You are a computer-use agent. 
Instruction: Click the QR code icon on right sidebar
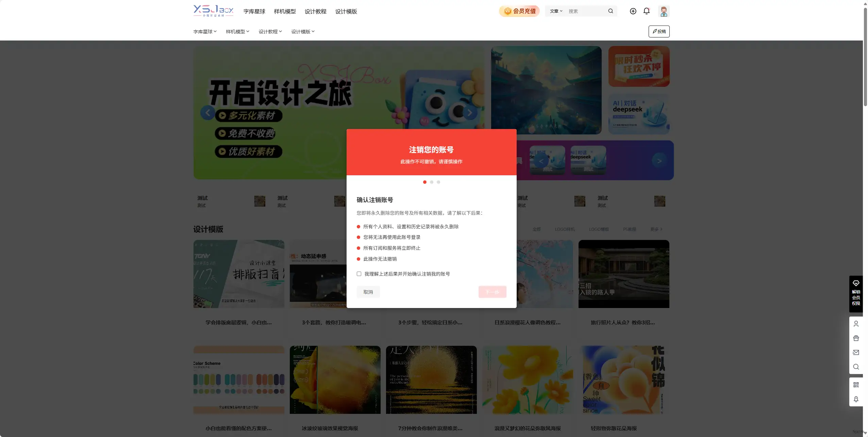[856, 384]
